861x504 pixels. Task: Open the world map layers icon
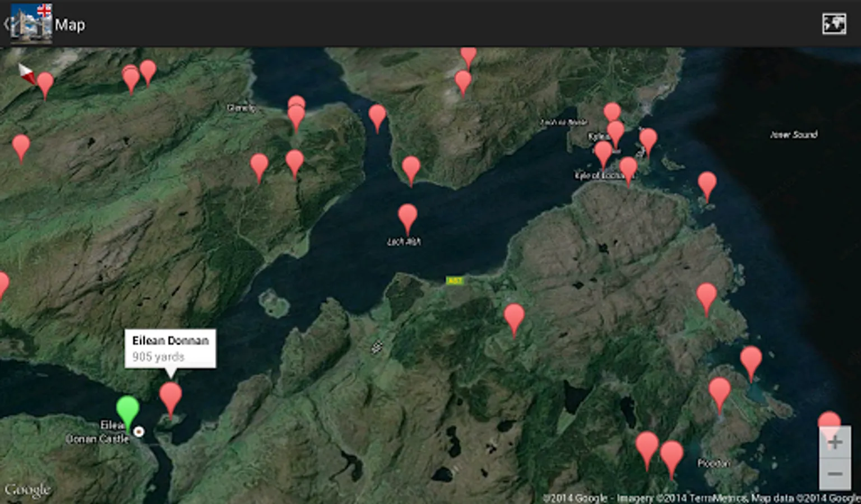(833, 24)
